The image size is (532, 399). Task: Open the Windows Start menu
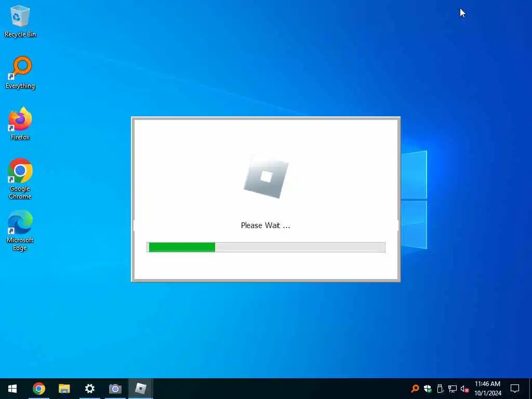[x=12, y=389]
